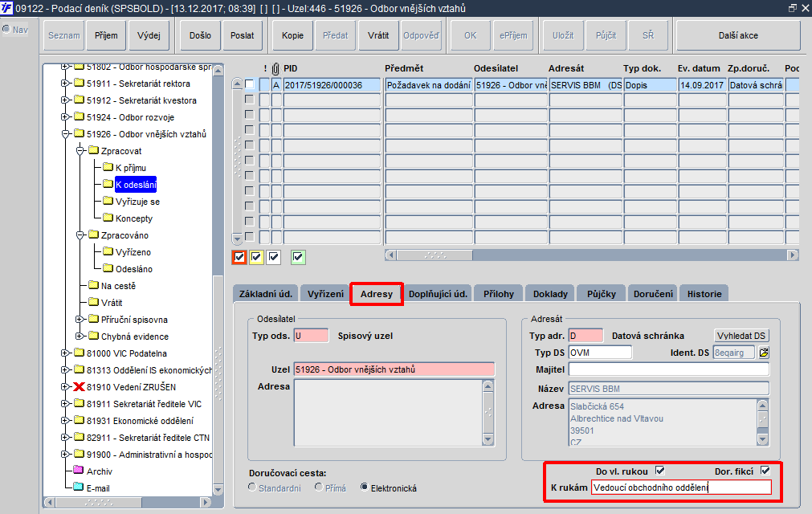Expand the 81000 VIC Podatelna node
Image resolution: width=812 pixels, height=514 pixels.
click(x=65, y=353)
